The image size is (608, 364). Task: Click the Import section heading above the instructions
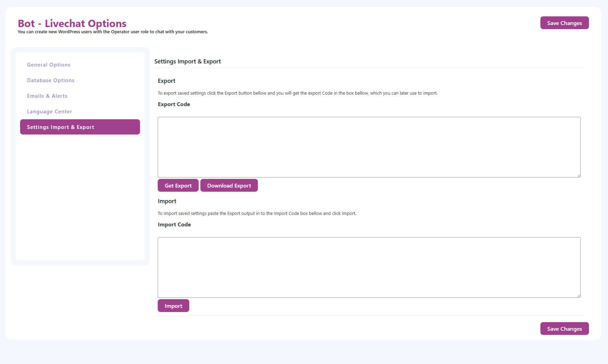[x=167, y=201]
